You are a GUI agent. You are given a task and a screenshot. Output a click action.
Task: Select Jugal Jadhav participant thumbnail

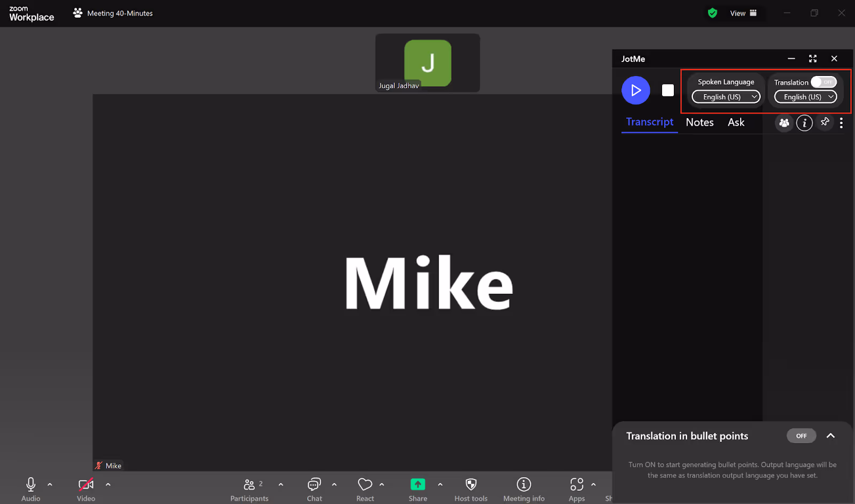coord(428,63)
